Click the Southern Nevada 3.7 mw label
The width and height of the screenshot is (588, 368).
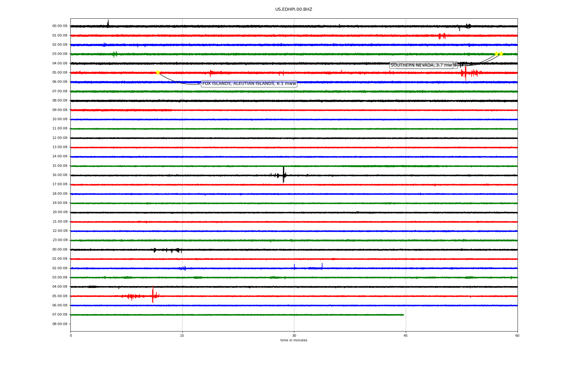[x=421, y=65]
